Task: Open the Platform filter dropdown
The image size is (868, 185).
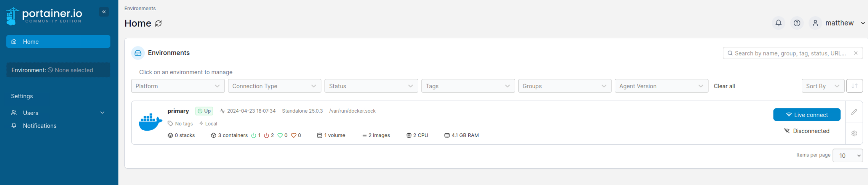Action: pyautogui.click(x=177, y=86)
